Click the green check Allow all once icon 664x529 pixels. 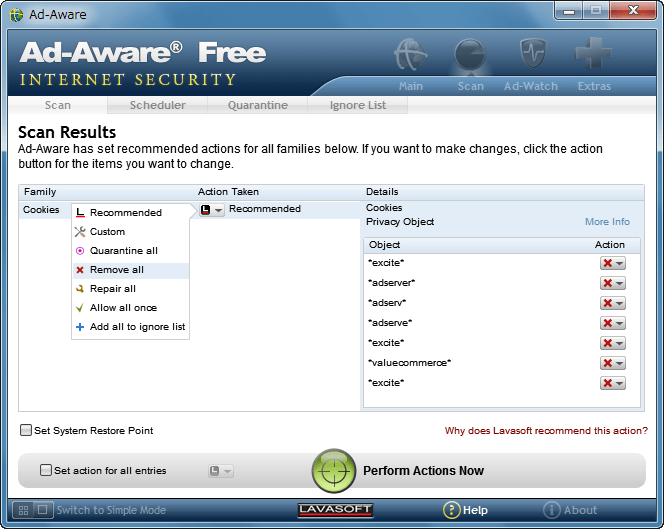80,308
